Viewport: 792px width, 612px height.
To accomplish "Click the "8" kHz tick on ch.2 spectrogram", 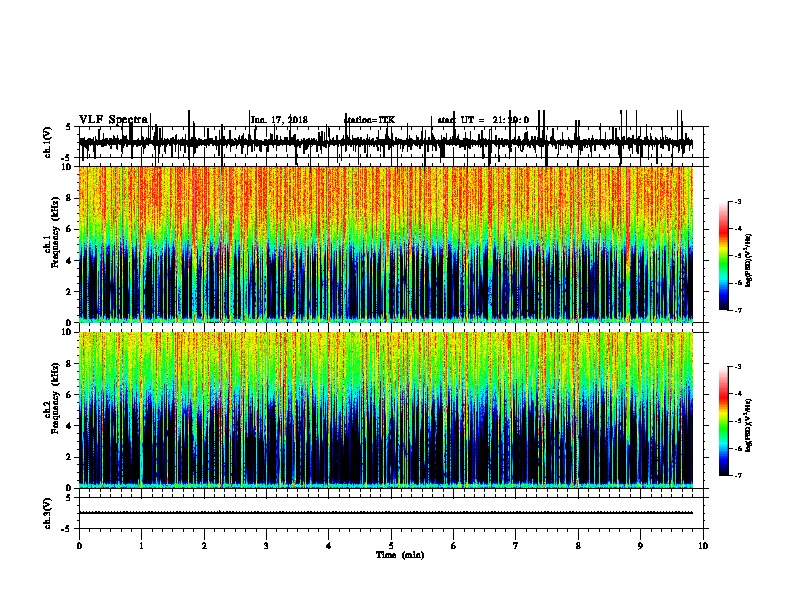I will click(x=70, y=364).
